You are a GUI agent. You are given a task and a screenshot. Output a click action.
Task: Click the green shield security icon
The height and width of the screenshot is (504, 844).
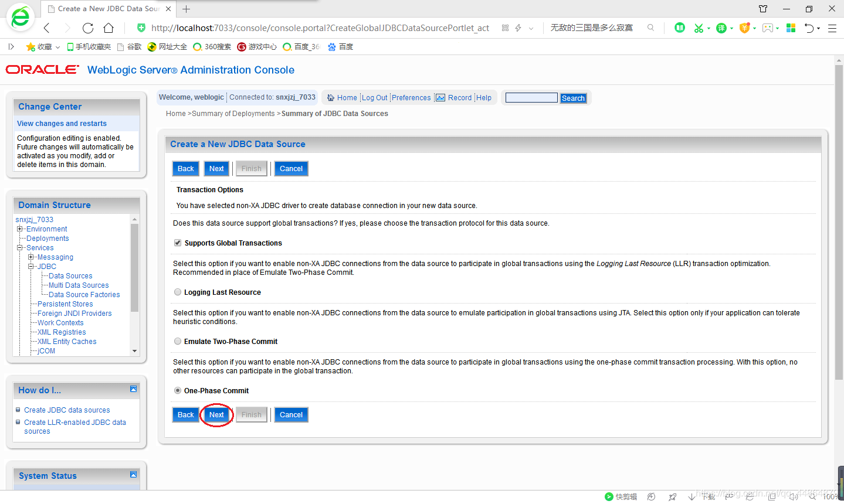[x=141, y=28]
